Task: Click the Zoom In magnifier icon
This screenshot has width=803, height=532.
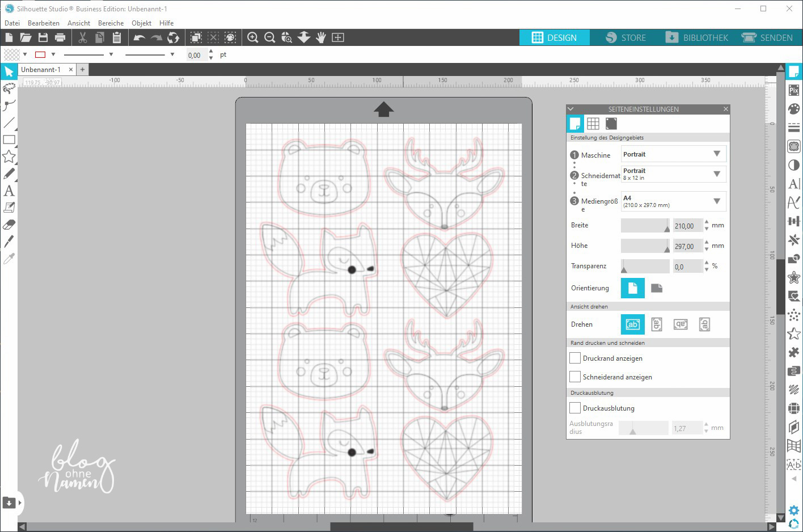Action: [x=253, y=37]
